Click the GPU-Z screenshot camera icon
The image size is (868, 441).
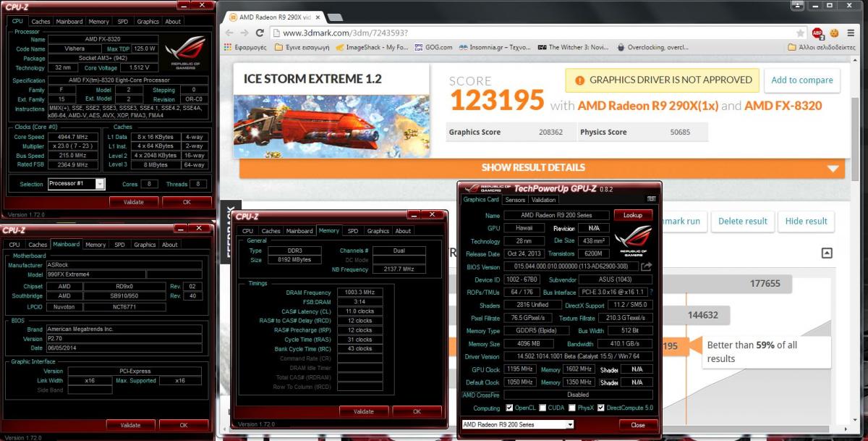[651, 199]
